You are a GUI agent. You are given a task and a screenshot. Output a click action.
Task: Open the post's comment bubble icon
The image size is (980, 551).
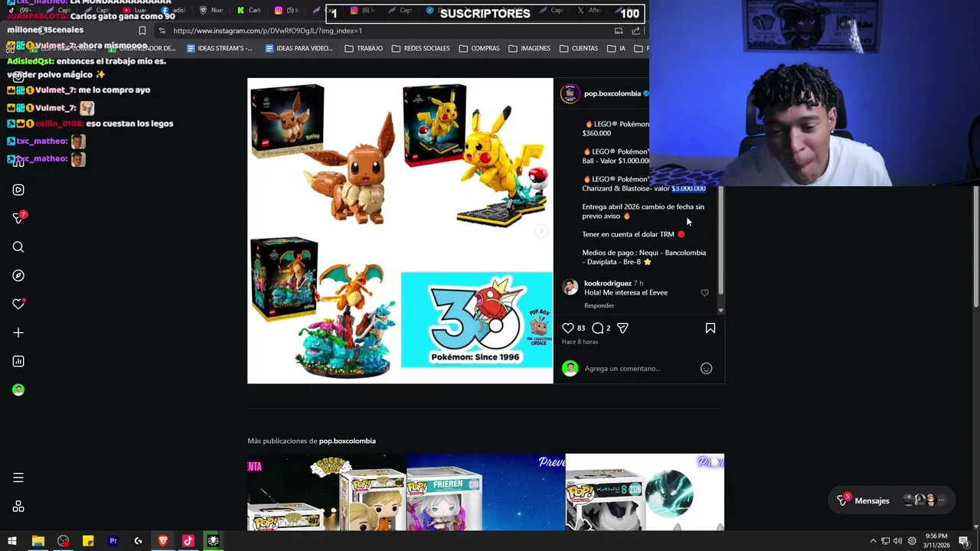click(598, 328)
